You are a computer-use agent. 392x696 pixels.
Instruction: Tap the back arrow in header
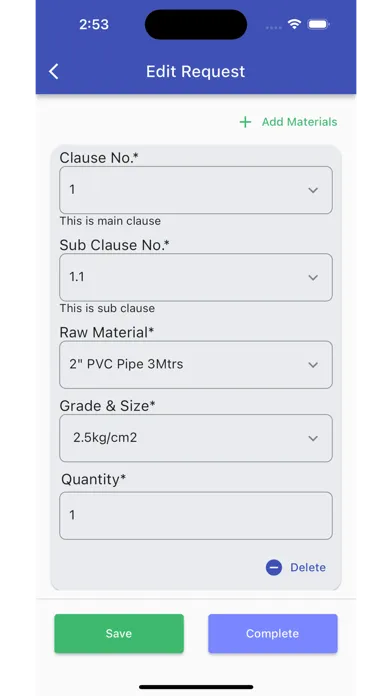pos(54,71)
